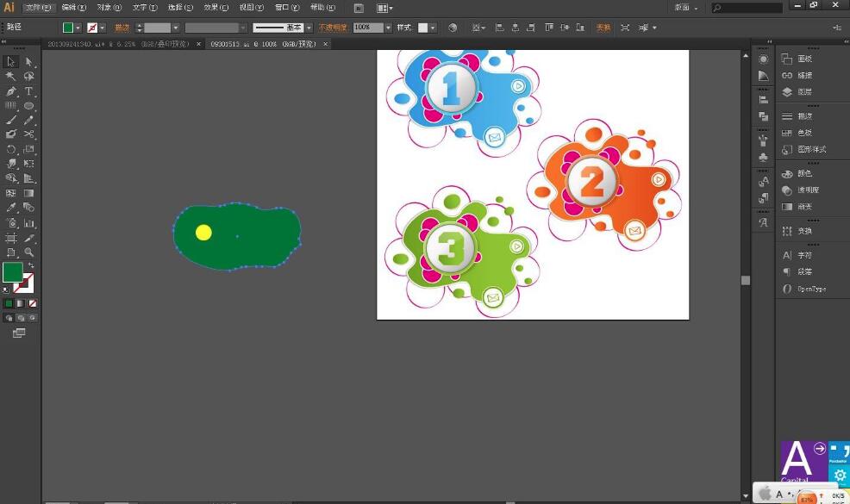The width and height of the screenshot is (850, 504).
Task: Select the Pen tool in the toolbox
Action: click(11, 91)
